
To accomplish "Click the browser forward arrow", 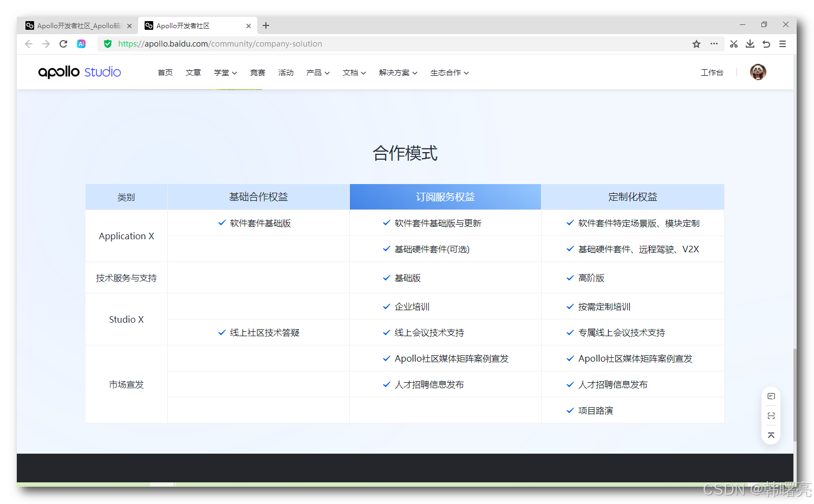I will [x=46, y=44].
